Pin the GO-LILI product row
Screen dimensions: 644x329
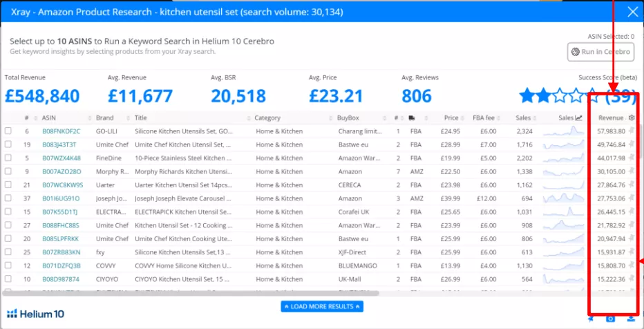(x=631, y=131)
